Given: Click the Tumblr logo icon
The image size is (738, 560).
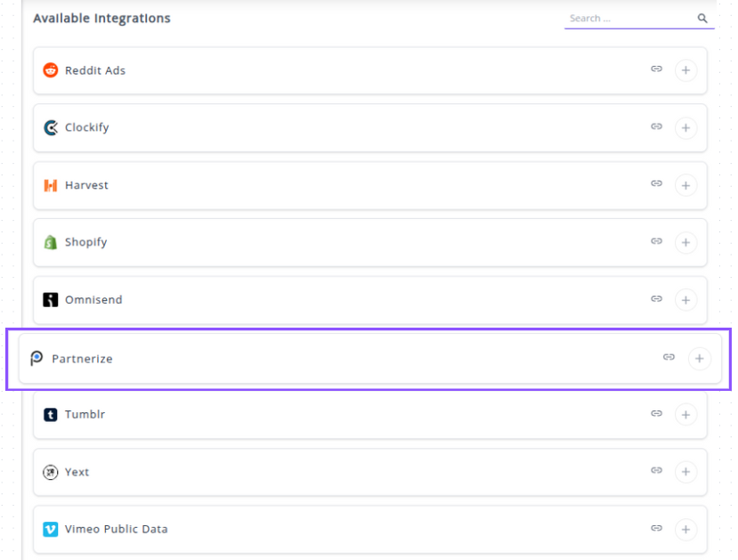Looking at the screenshot, I should click(x=51, y=415).
